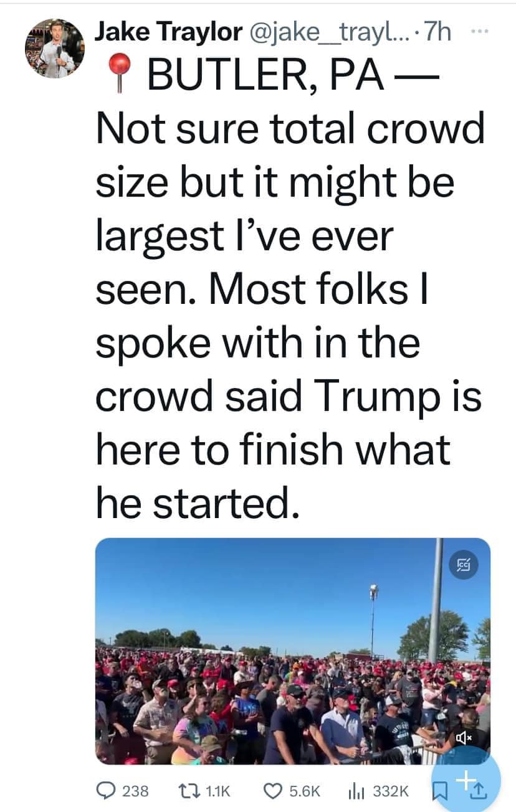Open Jake Traylor's profile picture

click(55, 47)
